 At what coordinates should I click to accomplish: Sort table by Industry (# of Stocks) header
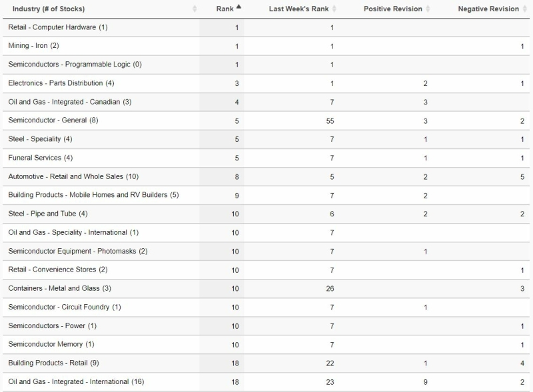pyautogui.click(x=49, y=9)
